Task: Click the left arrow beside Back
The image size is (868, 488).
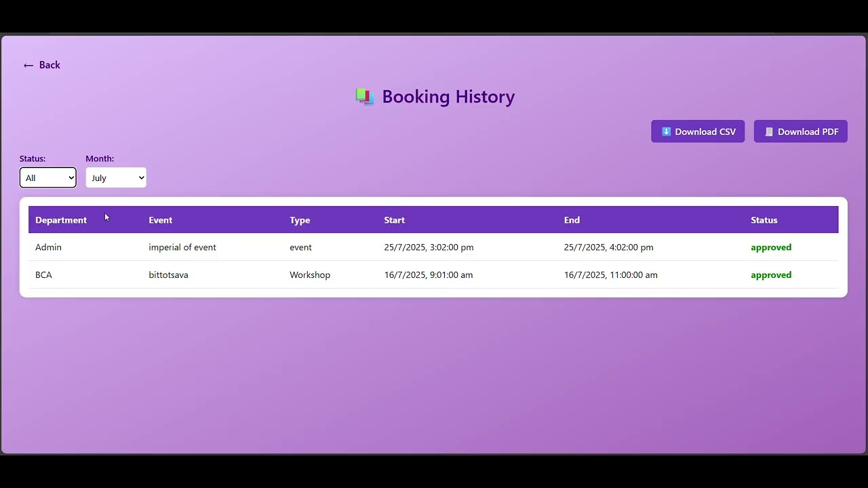Action: click(28, 65)
